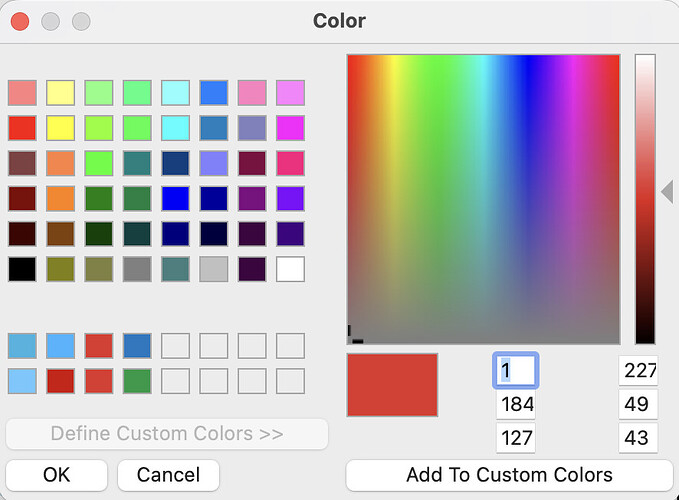Click the input field showing 184
Screen dimensions: 679x500
pyautogui.click(x=516, y=405)
